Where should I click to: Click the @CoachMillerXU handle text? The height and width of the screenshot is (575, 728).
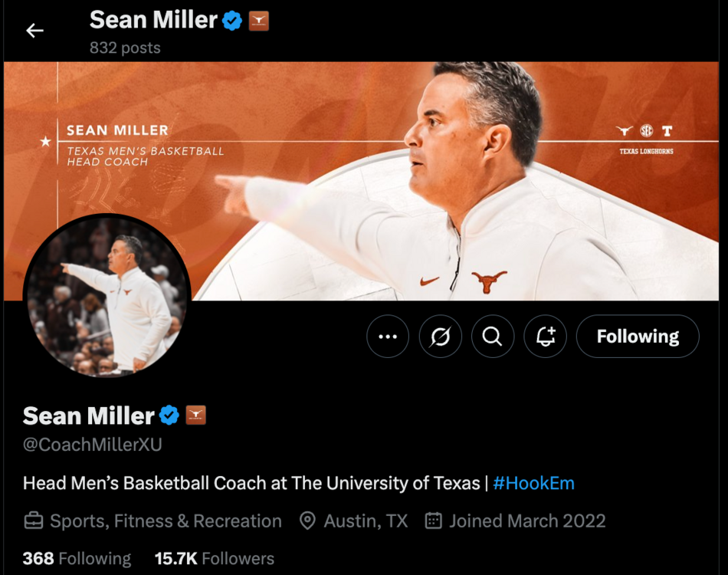point(93,445)
